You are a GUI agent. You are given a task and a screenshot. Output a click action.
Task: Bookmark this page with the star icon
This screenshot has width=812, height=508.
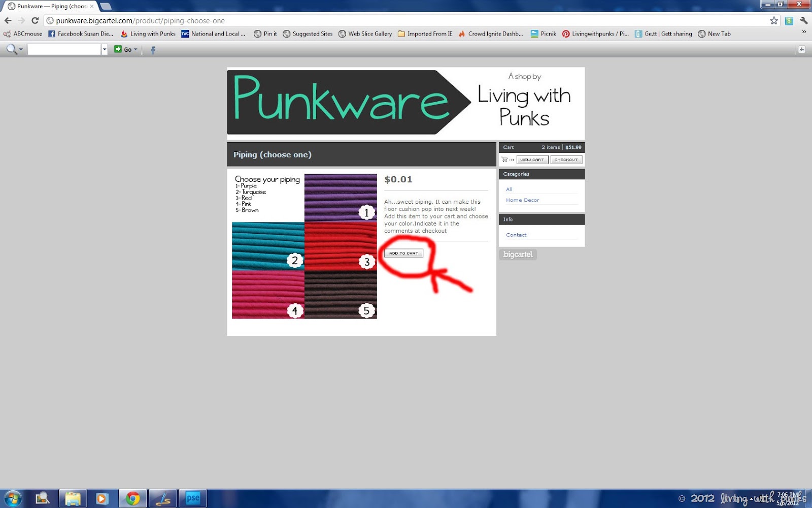(774, 21)
